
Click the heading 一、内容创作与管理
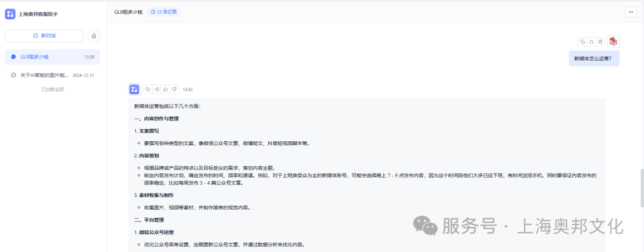156,119
